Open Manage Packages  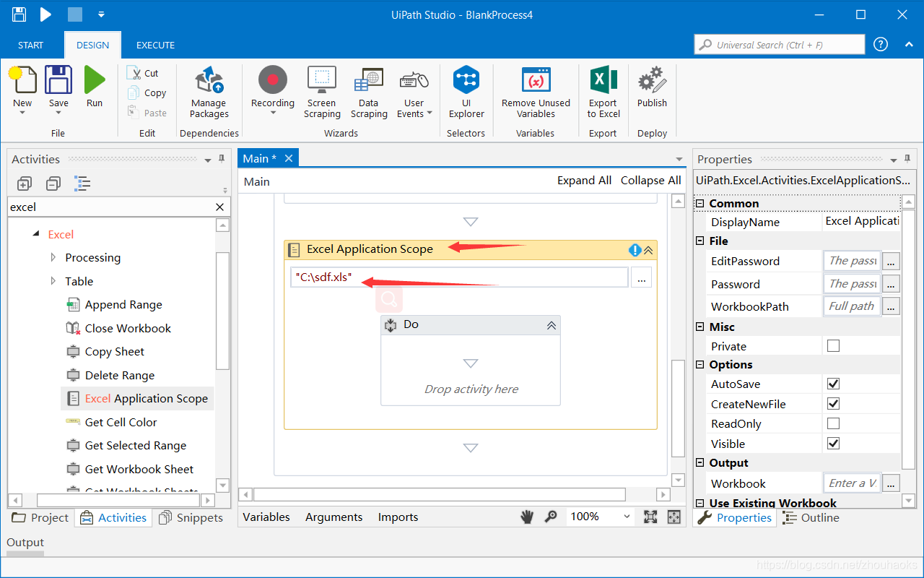tap(209, 92)
